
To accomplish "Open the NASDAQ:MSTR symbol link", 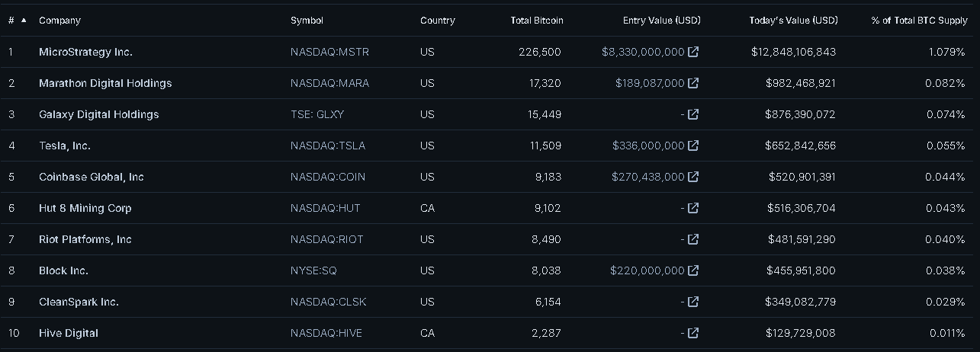I will [329, 52].
